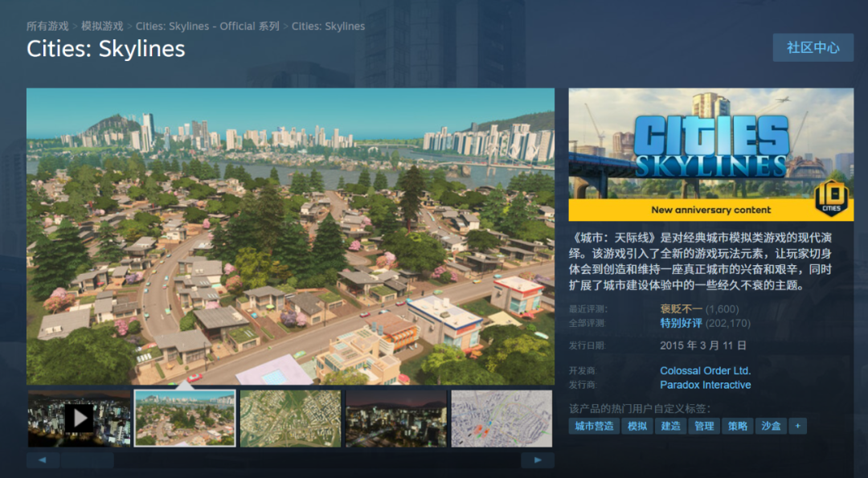View the night city skyline thumbnail

coord(396,419)
